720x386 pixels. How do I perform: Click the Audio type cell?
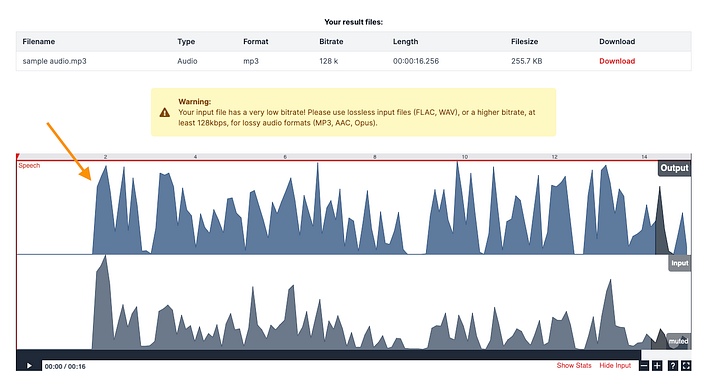point(187,61)
